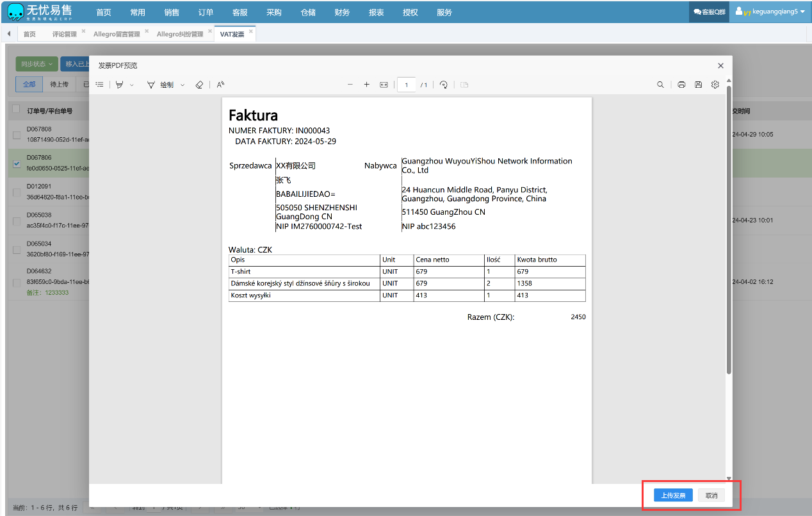Zoom out the PDF with minus icon
Screen dimensions: 812x516
pos(350,85)
